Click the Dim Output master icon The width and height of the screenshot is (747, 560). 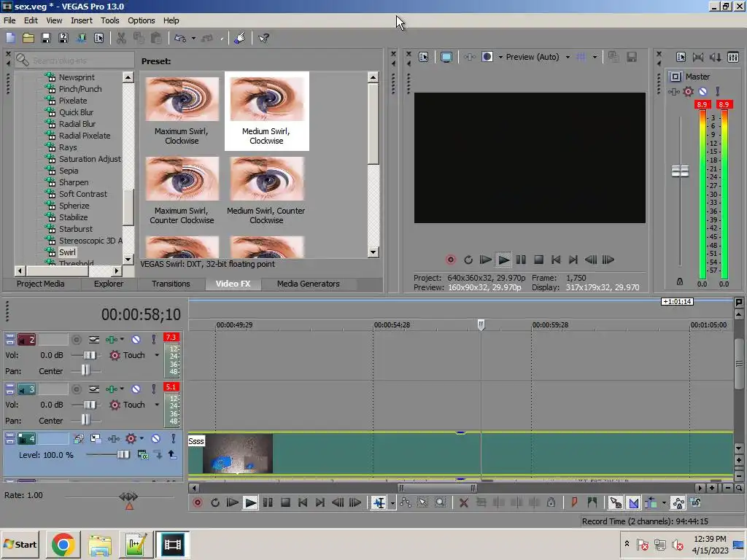715,57
